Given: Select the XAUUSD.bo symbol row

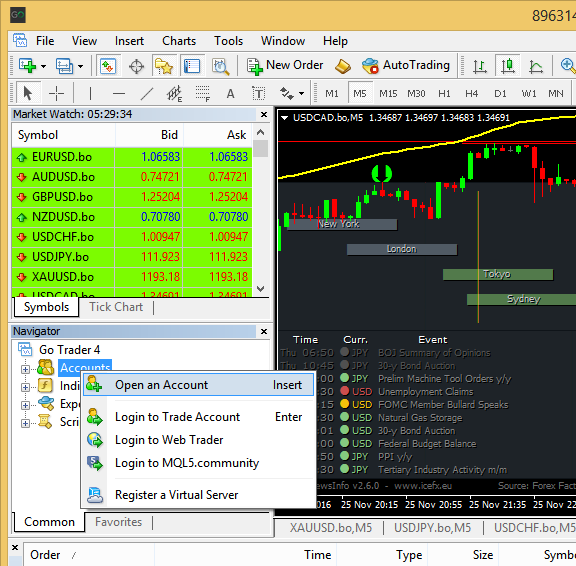Looking at the screenshot, I should tap(132, 277).
